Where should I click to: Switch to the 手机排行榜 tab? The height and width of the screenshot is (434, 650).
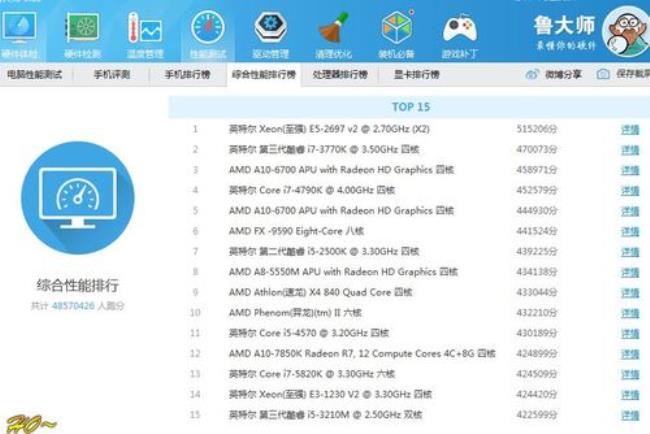pyautogui.click(x=187, y=75)
